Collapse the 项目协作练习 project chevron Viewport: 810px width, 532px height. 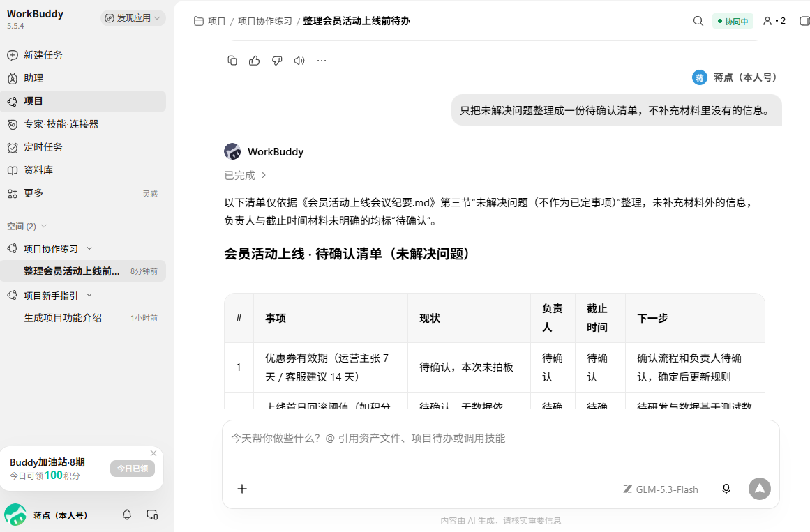(x=89, y=248)
